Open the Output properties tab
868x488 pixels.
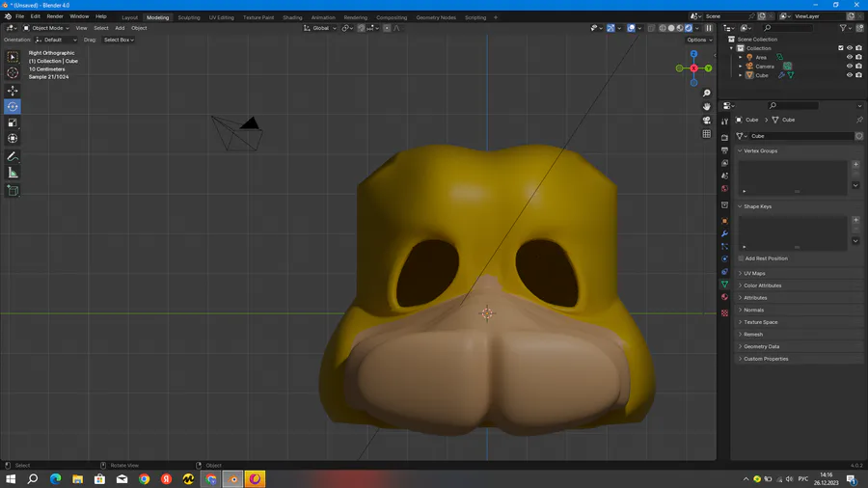tap(724, 149)
